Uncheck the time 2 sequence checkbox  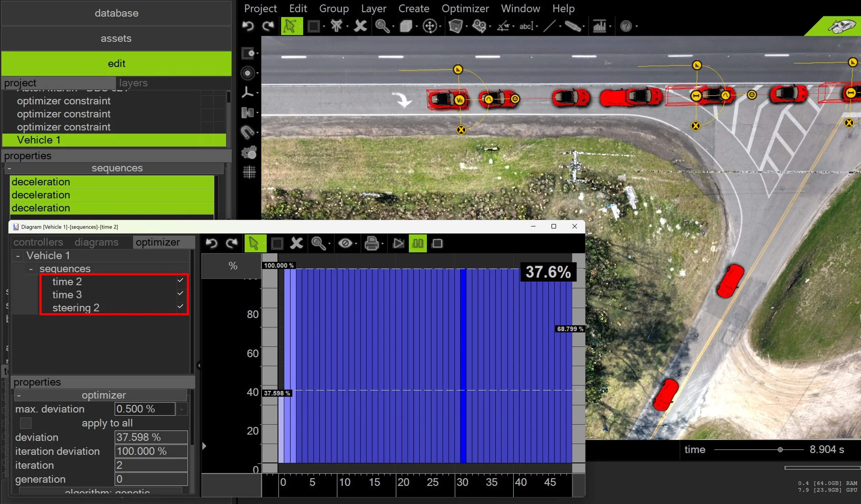tap(180, 280)
